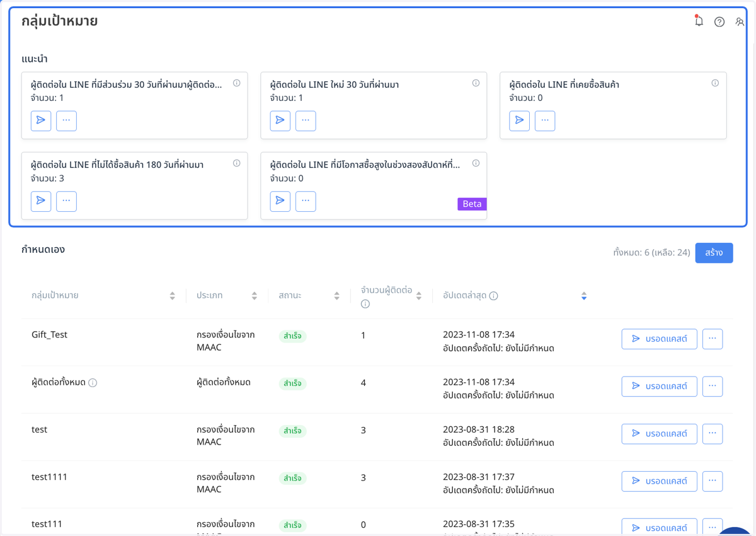Viewport: 756px width, 536px height.
Task: Sort by กลุ่มเป้าหมาย column
Action: click(x=173, y=296)
